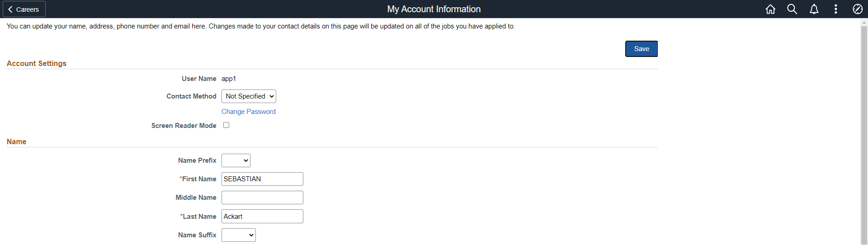The height and width of the screenshot is (245, 868).
Task: Go to the Home page icon
Action: pos(770,9)
